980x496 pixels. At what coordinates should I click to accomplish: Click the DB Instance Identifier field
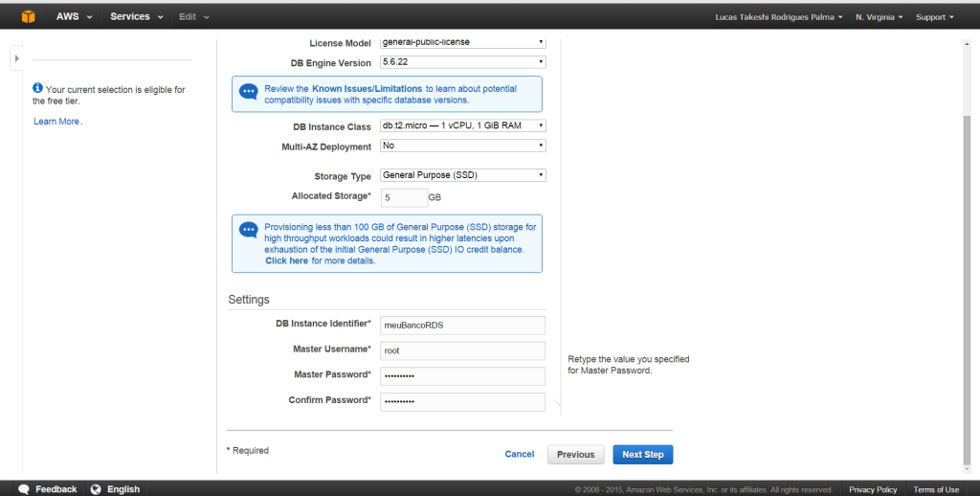pyautogui.click(x=462, y=325)
